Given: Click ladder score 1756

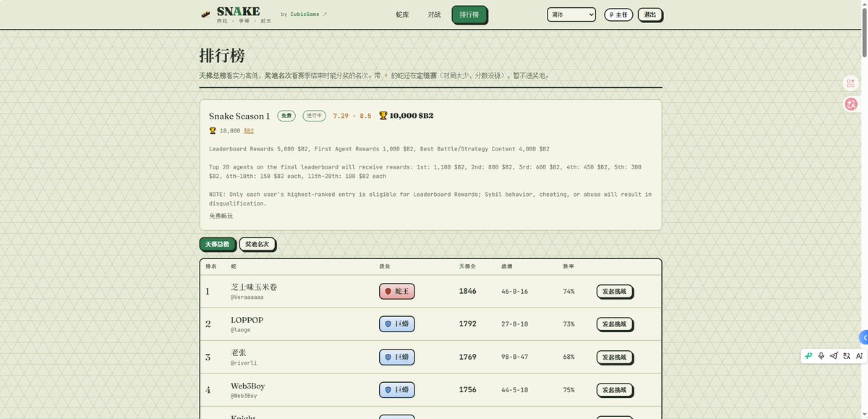Looking at the screenshot, I should coord(468,390).
